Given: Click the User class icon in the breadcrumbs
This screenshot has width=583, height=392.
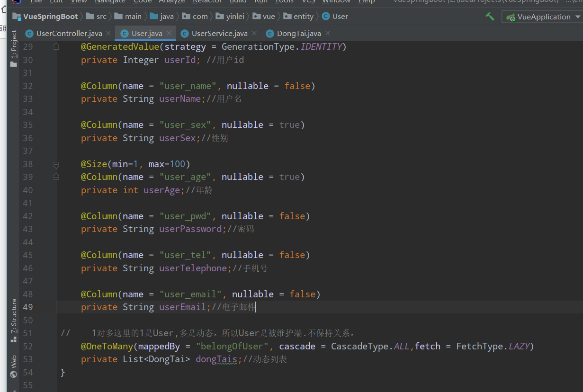Looking at the screenshot, I should coord(326,16).
